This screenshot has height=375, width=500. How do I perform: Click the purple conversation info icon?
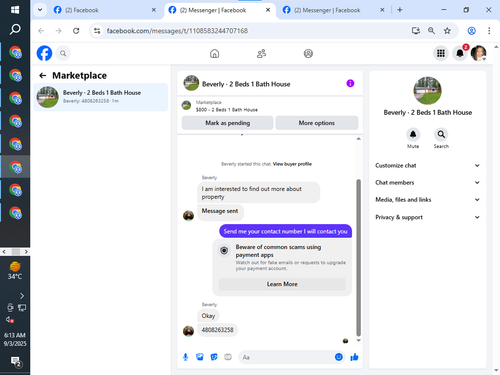pyautogui.click(x=350, y=83)
